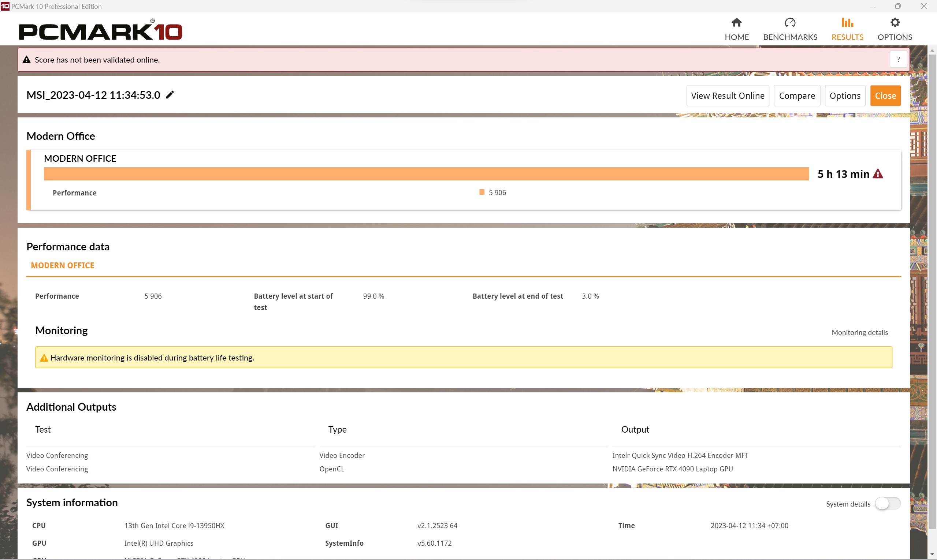
Task: Click the Score has not been validated message
Action: pyautogui.click(x=97, y=60)
